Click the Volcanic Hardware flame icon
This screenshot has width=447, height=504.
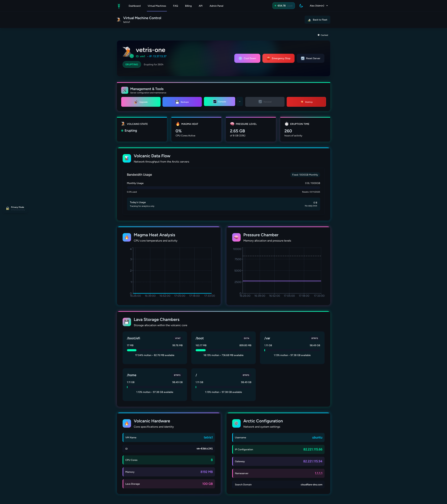pyautogui.click(x=127, y=423)
